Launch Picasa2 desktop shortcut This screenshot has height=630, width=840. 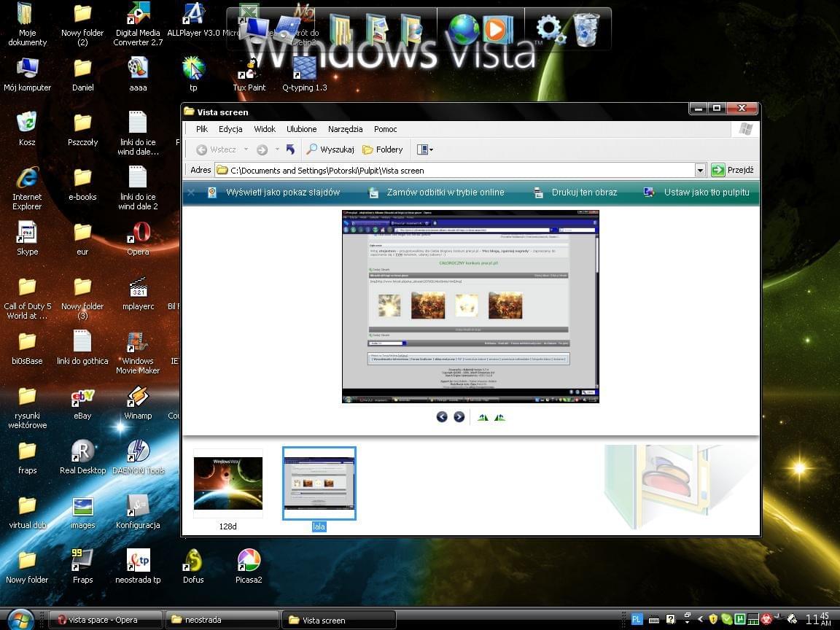(x=249, y=567)
